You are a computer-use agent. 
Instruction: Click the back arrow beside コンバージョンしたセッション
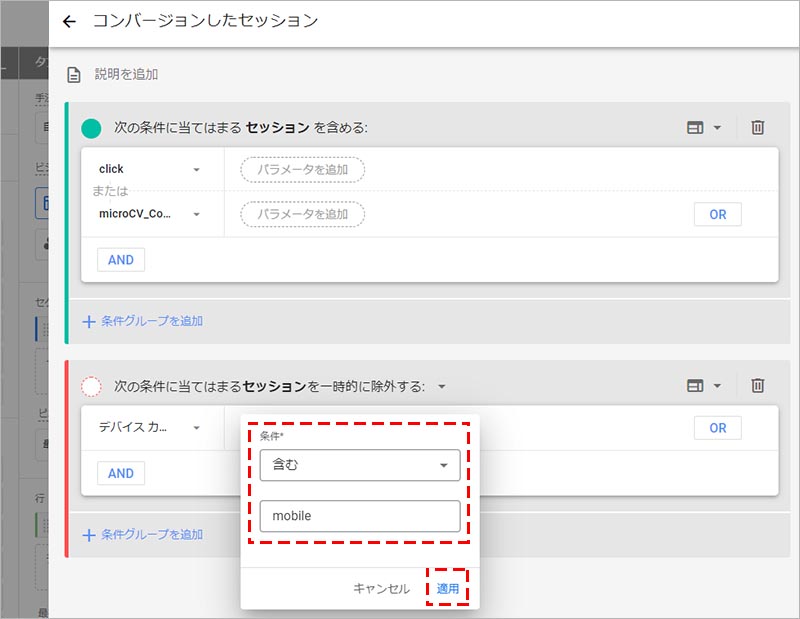click(69, 21)
